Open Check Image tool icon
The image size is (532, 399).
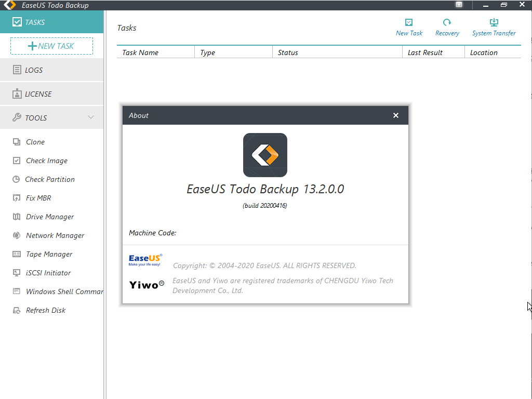click(16, 161)
